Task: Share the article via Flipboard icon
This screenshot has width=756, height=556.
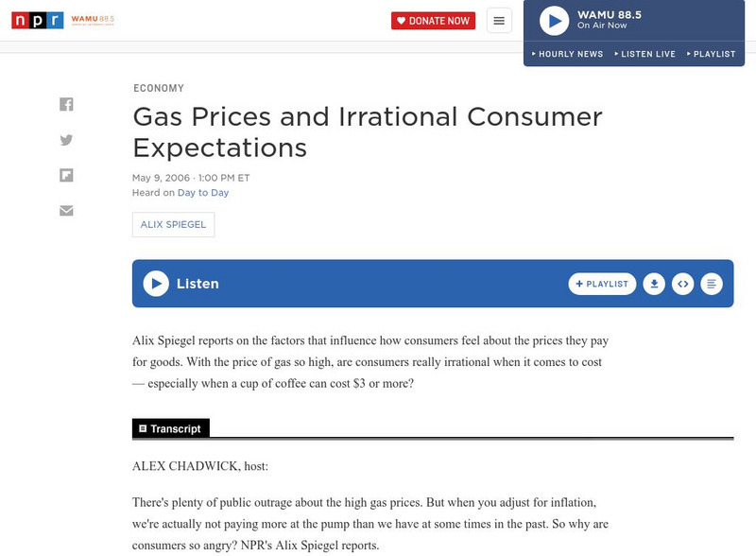Action: point(66,175)
